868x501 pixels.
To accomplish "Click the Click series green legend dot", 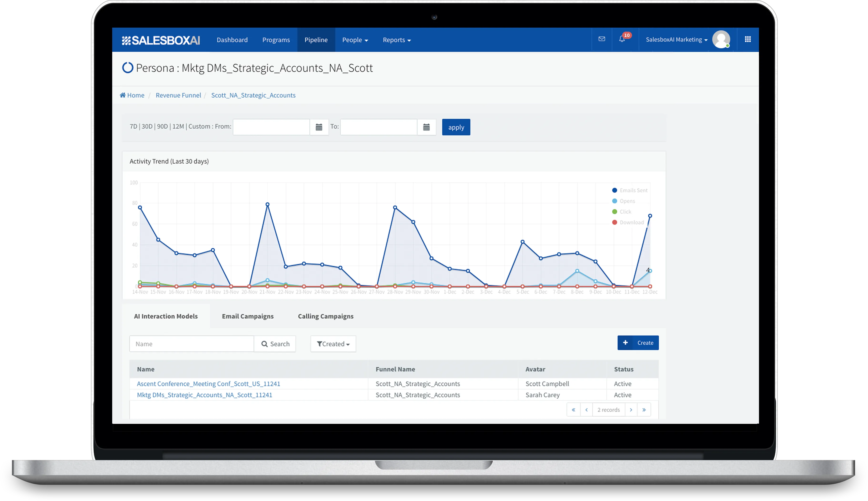I will (x=615, y=212).
